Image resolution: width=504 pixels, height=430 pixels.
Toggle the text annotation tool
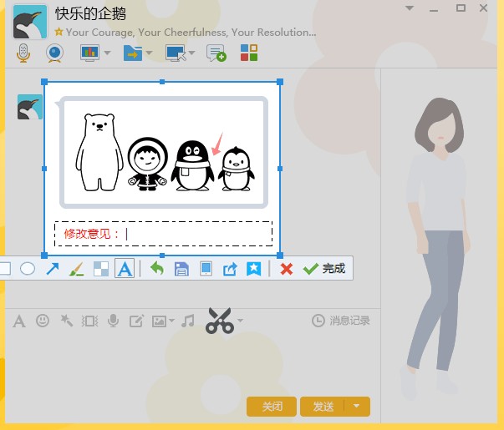click(125, 268)
